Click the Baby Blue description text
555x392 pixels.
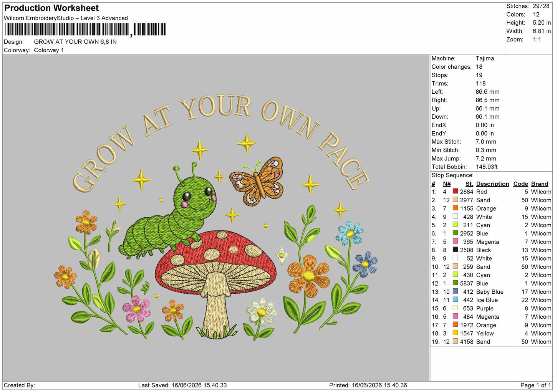point(490,292)
